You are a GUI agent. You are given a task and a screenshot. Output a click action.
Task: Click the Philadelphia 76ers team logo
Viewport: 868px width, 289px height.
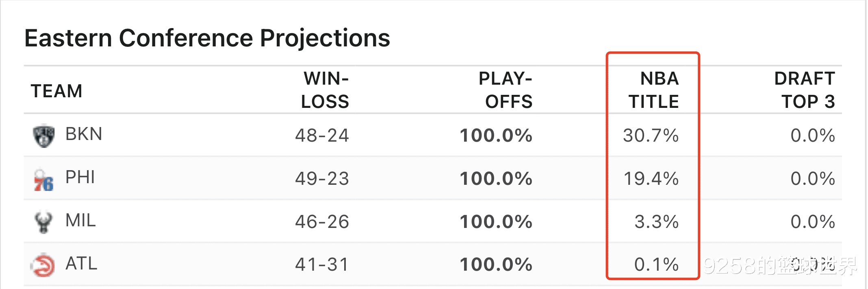(44, 180)
